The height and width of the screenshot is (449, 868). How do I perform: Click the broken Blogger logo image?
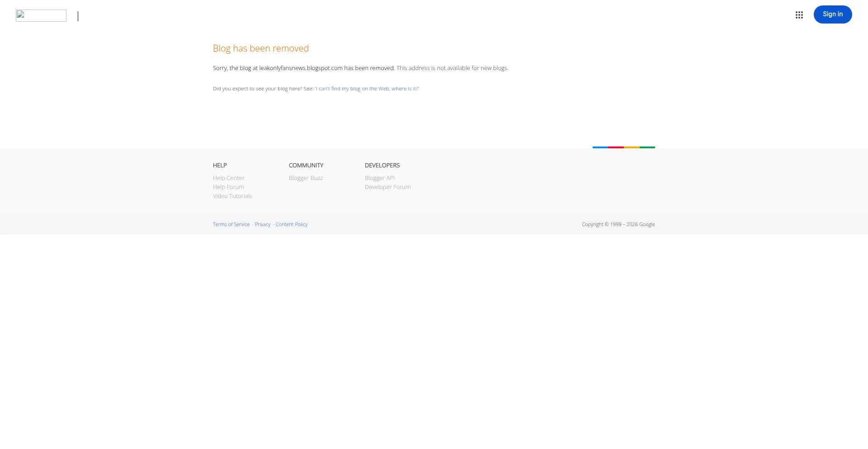tap(41, 16)
